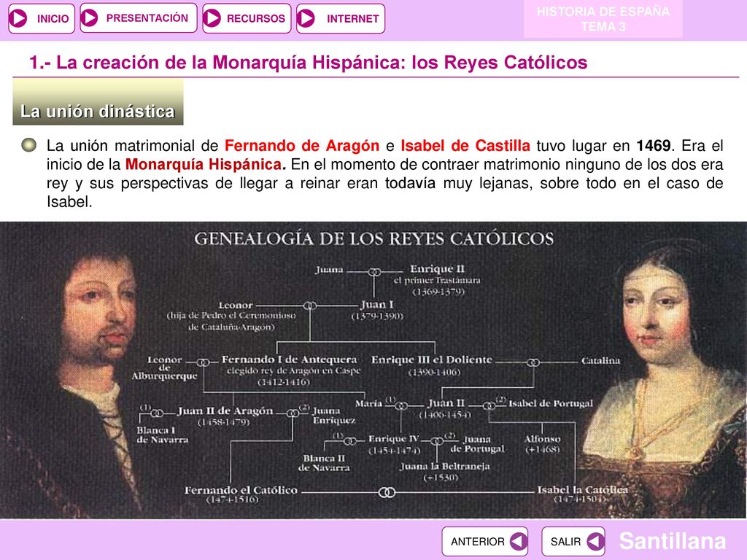Go back with the ANTERIOR label
Screen dimensions: 747x560
pyautogui.click(x=477, y=542)
